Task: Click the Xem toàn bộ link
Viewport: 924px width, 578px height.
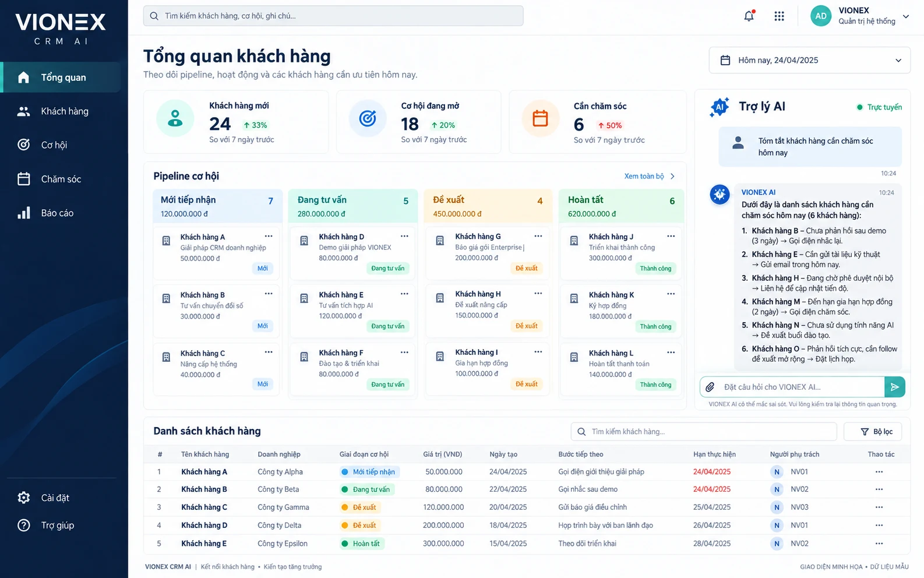Action: tap(649, 176)
